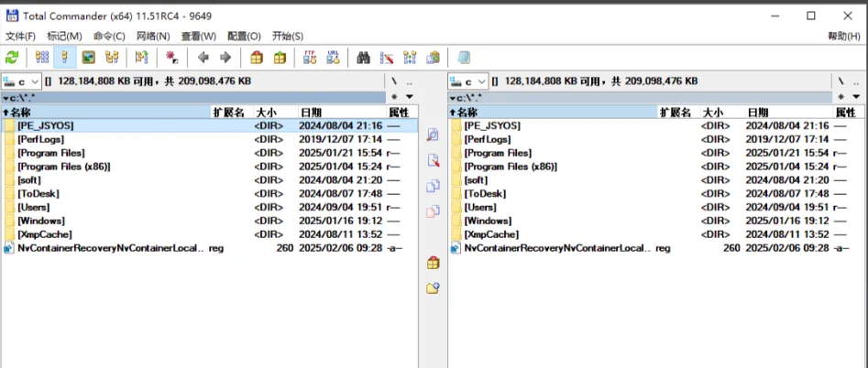This screenshot has width=868, height=368.
Task: Open the binoculars Search files icon
Action: tap(363, 57)
